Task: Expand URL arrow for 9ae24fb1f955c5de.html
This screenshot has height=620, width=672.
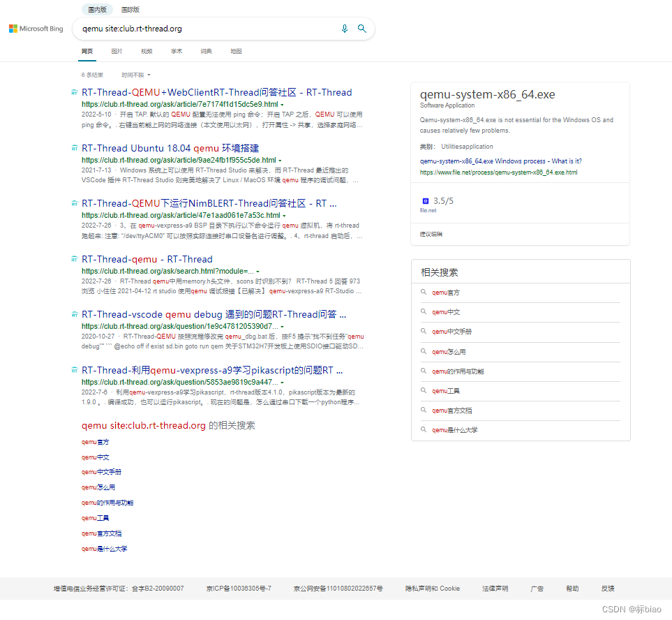Action: point(280,161)
